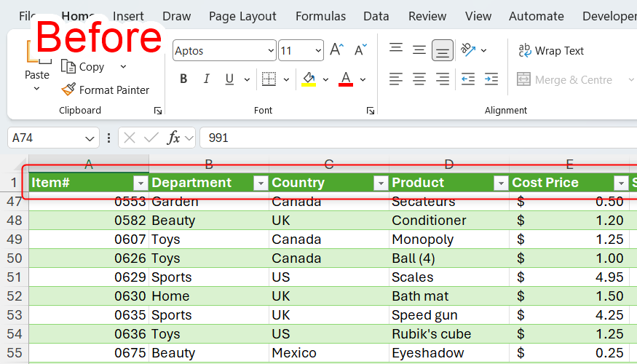Screen dimensions: 637x364
Task: Open the orientation text rotation tool
Action: tap(468, 50)
